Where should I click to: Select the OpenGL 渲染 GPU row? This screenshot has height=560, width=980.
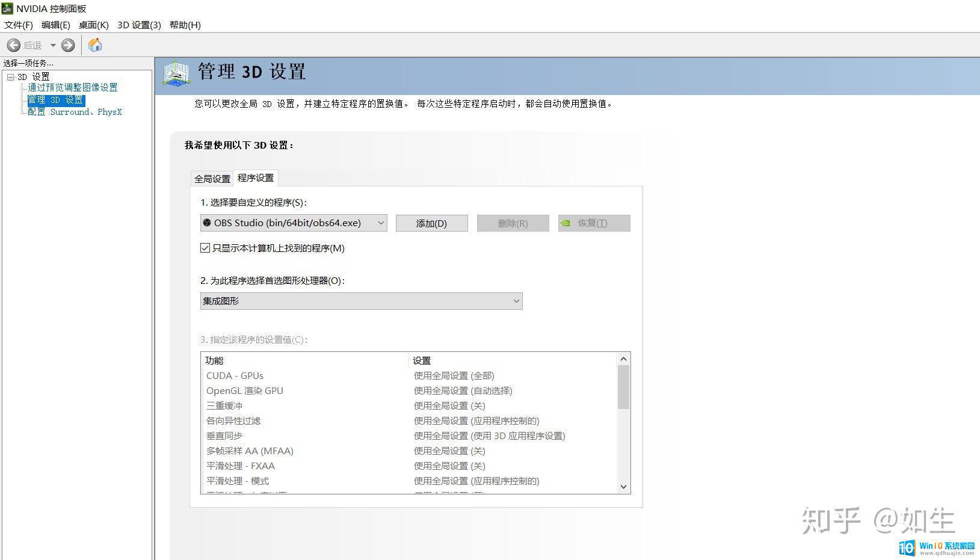[x=409, y=390]
